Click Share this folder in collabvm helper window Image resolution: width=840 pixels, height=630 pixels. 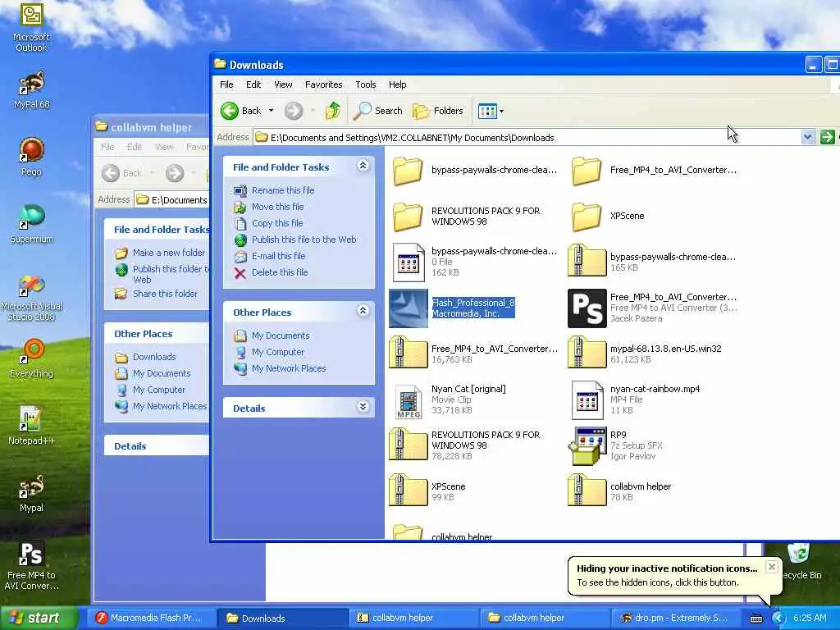[165, 294]
